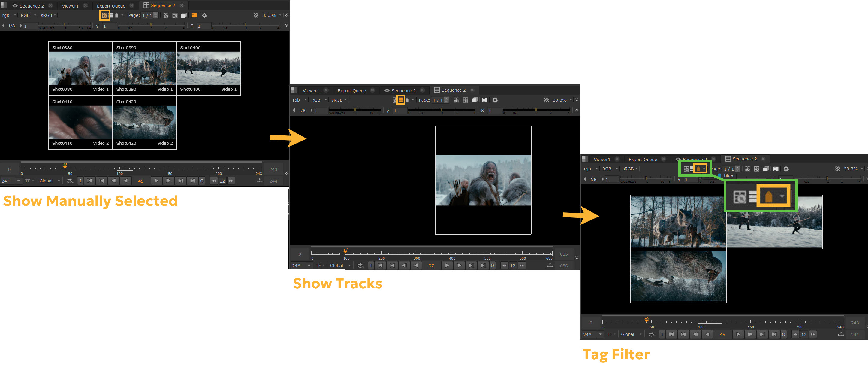Toggle Show Manually Selected in left viewer
Viewport: 868px width, 371px height.
(x=104, y=15)
